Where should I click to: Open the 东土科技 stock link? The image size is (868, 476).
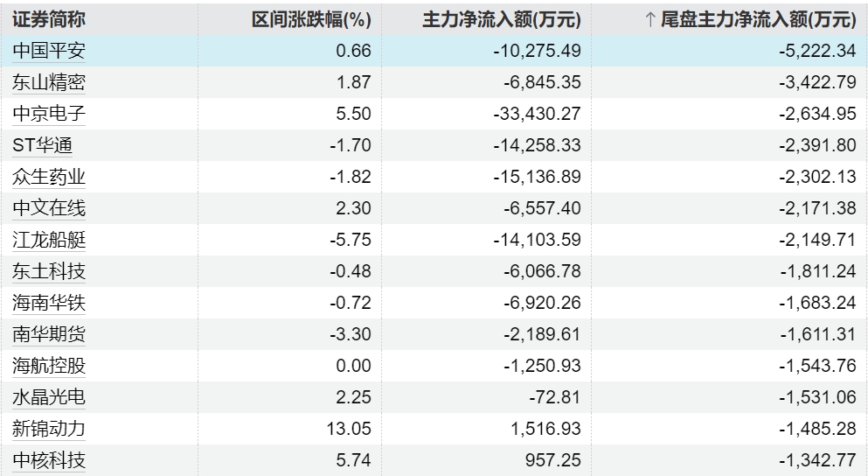click(49, 271)
